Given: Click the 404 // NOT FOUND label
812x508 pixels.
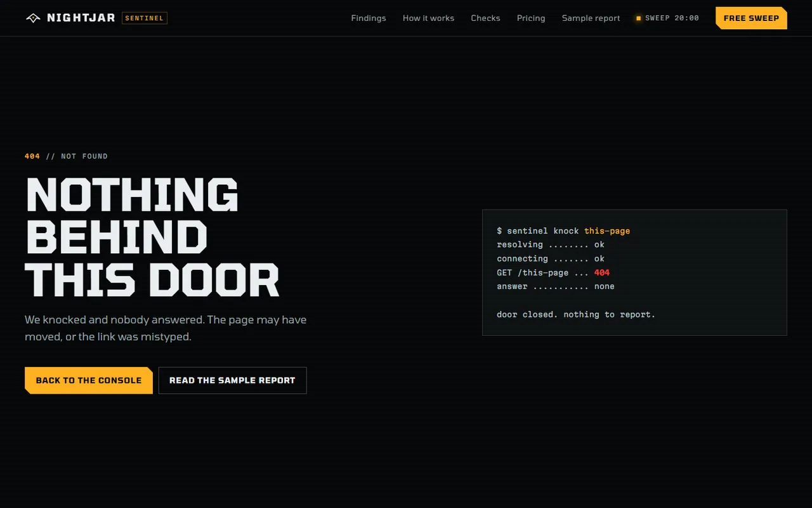Looking at the screenshot, I should tap(66, 156).
